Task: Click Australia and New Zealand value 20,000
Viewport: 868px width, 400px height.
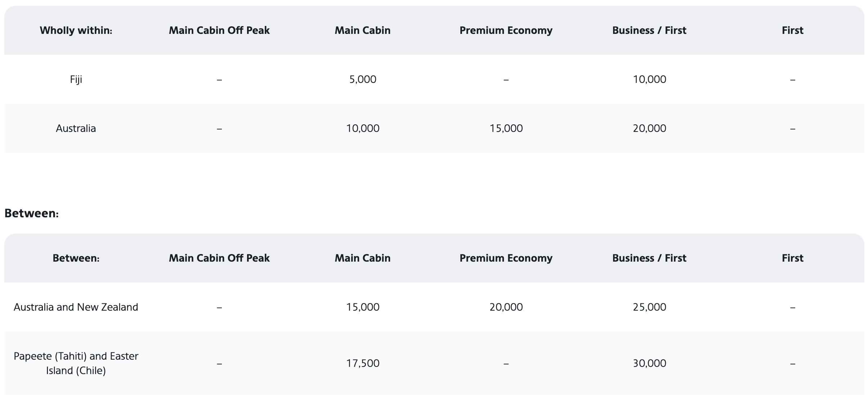Action: tap(506, 307)
